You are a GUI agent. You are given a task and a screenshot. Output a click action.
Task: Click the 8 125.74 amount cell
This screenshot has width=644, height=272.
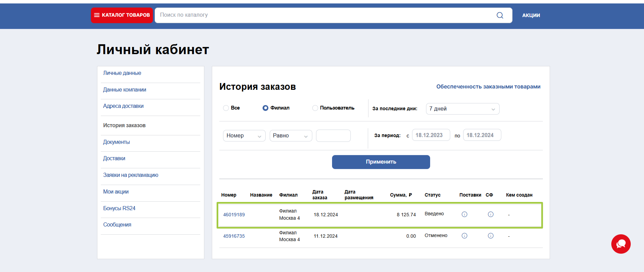(x=406, y=215)
